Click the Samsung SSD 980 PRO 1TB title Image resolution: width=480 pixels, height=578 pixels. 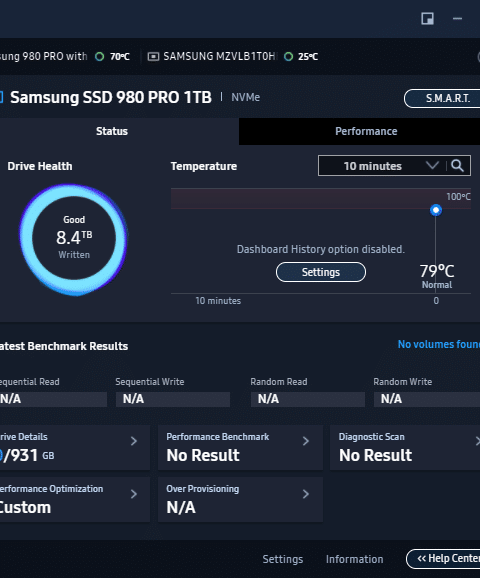[x=111, y=97]
